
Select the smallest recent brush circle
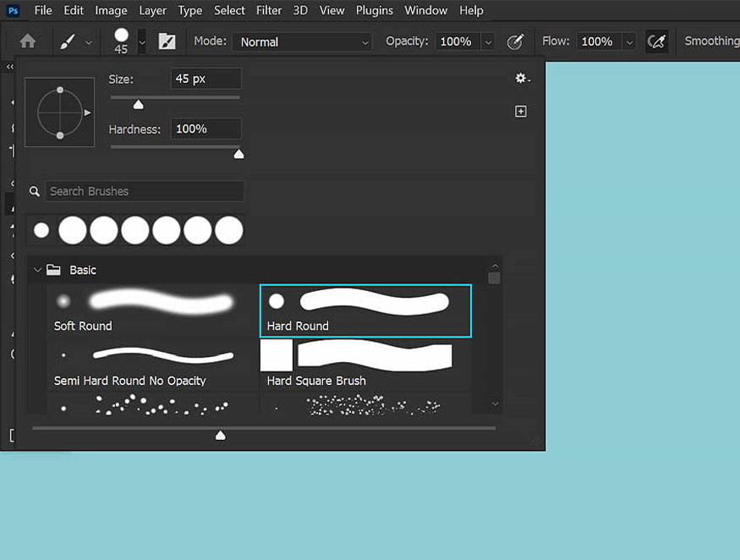41,230
